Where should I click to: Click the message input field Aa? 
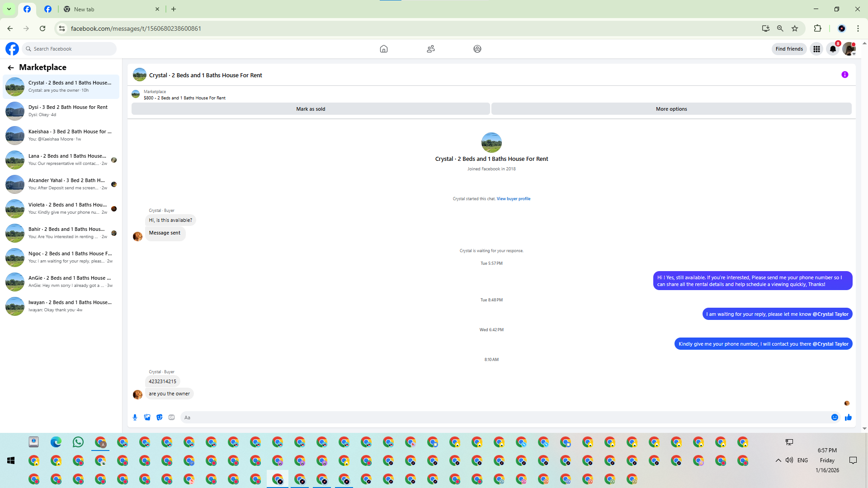click(x=502, y=418)
